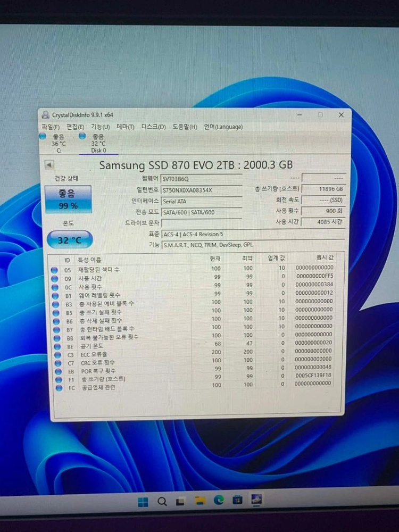
Task: Select the 공기 온도 attribute row
Action: pyautogui.click(x=194, y=345)
